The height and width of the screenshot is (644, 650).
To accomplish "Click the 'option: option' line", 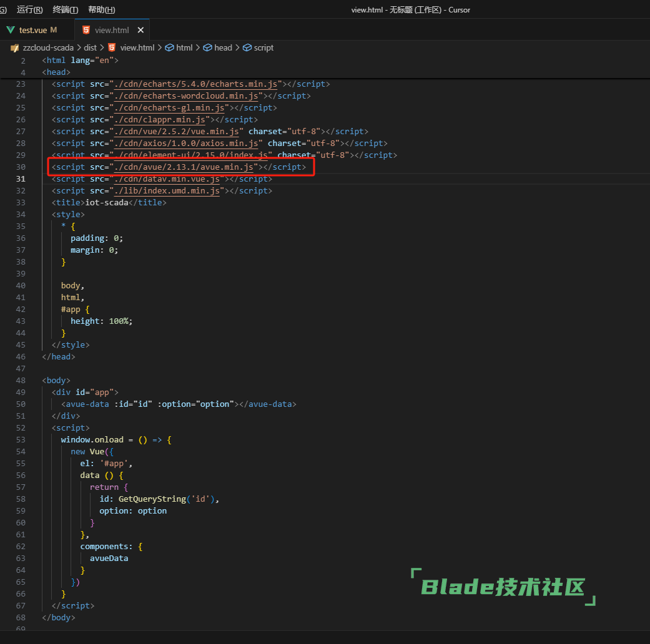I will click(x=133, y=511).
